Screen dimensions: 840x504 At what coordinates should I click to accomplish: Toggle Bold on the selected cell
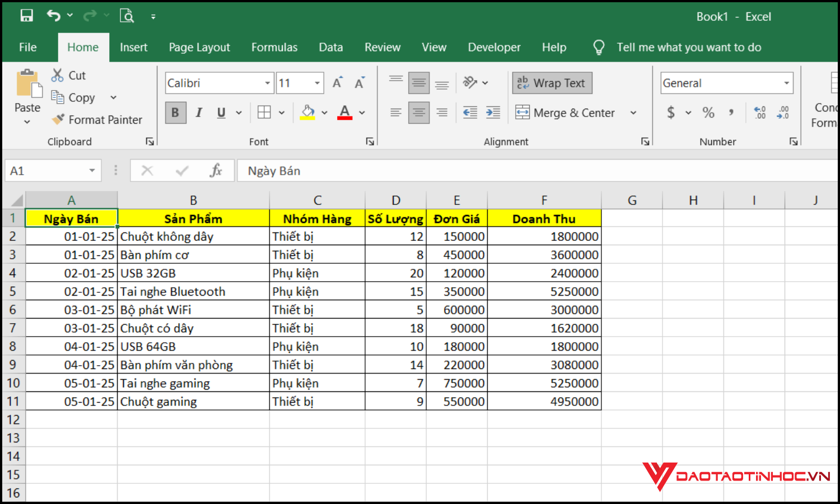(175, 112)
